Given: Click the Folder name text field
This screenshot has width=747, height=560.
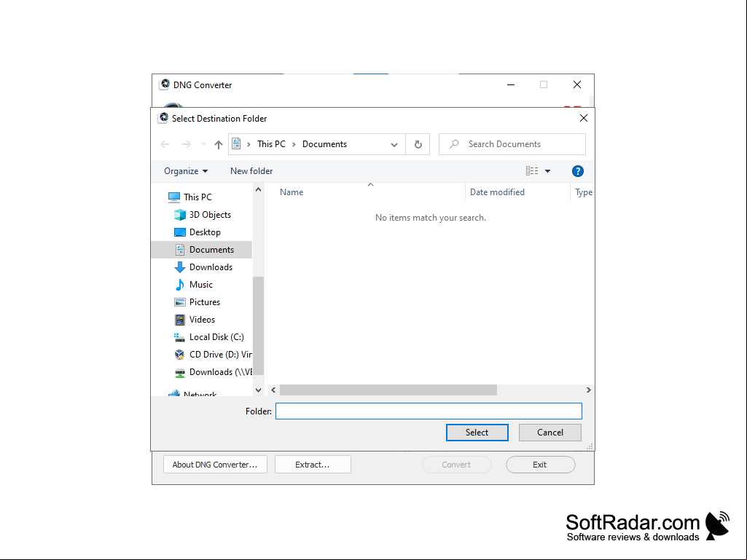Looking at the screenshot, I should click(x=429, y=411).
